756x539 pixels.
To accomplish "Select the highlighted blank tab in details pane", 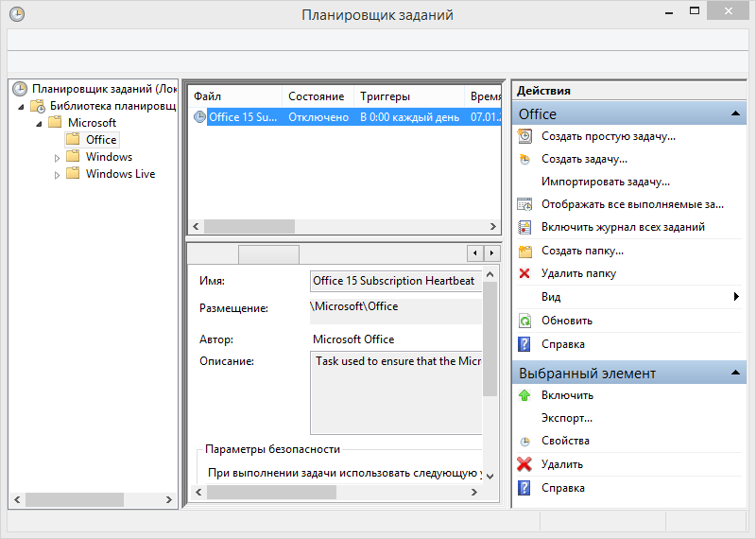I will (x=268, y=254).
